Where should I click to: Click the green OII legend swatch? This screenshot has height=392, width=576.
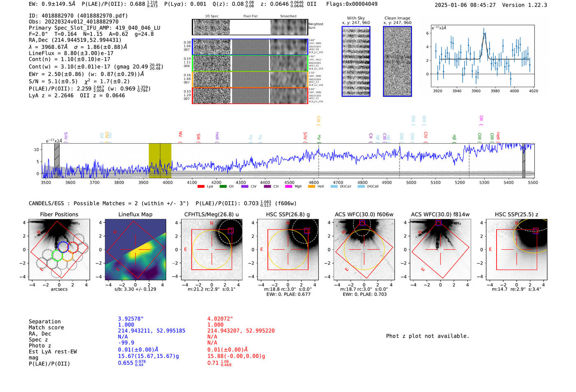pyautogui.click(x=223, y=187)
